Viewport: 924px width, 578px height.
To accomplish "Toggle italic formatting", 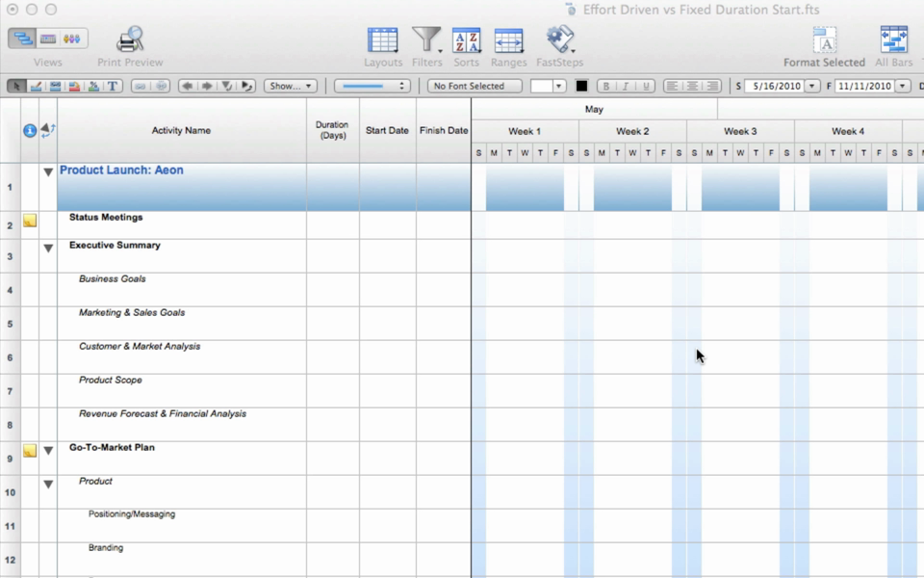I will [x=626, y=86].
